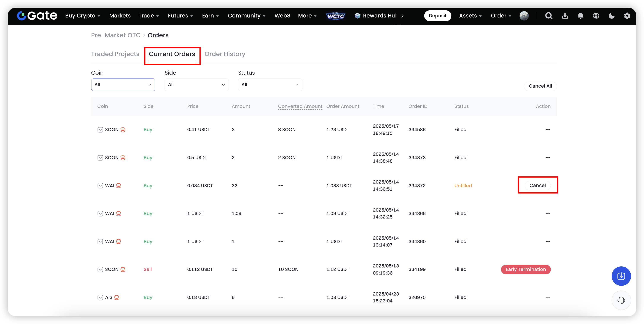The image size is (644, 324).
Task: Click the WCTC logo banner
Action: [336, 16]
